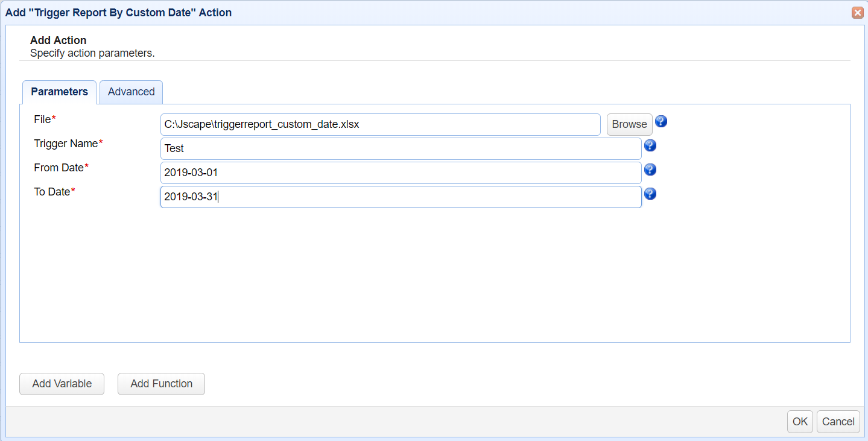Focus the File path input field
Viewport: 868px width, 441px height.
(x=380, y=124)
